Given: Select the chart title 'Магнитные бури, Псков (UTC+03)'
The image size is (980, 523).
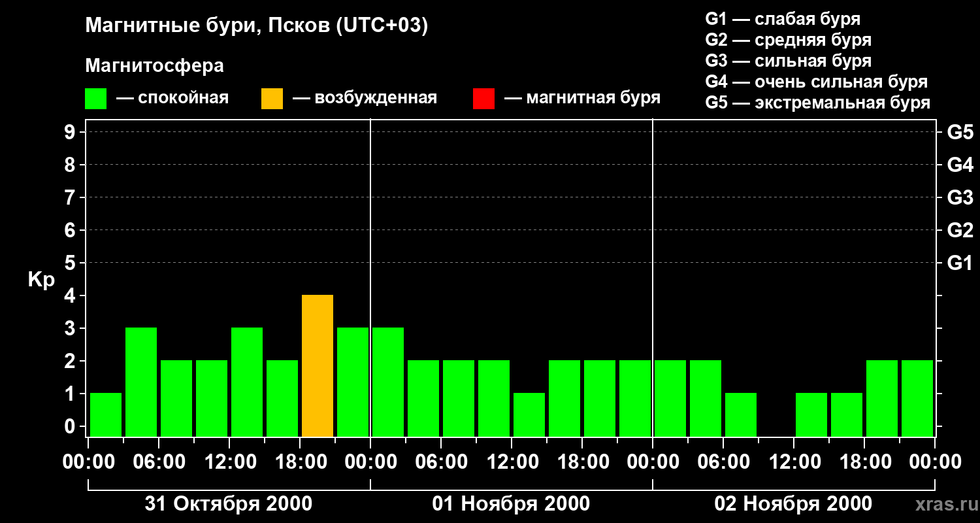Looking at the screenshot, I should [x=257, y=26].
